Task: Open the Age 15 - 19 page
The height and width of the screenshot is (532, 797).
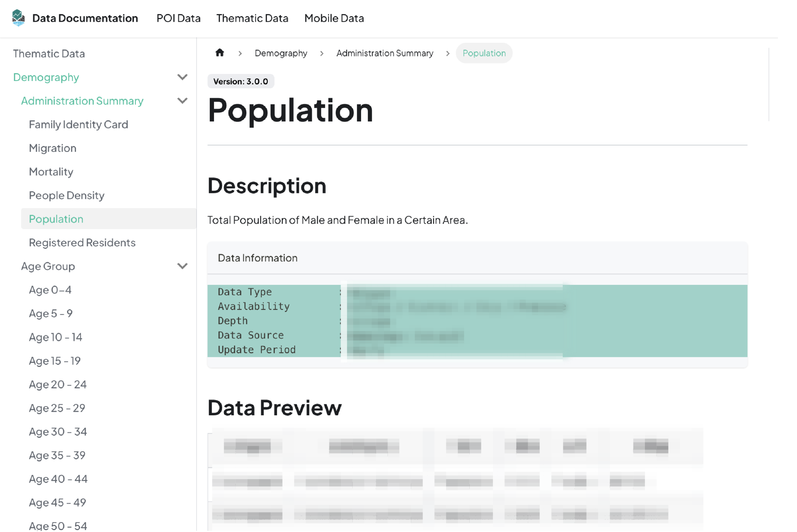Action: click(54, 361)
